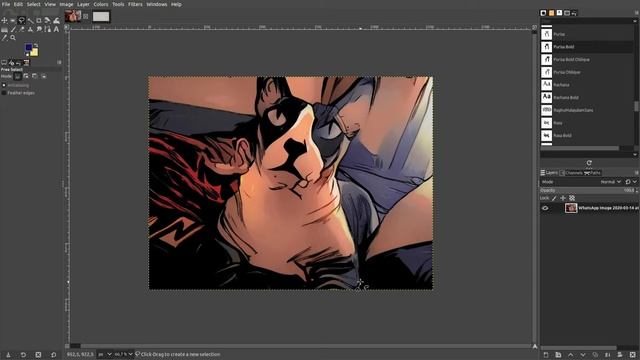Open the Colors menu
The width and height of the screenshot is (640, 360).
point(101,4)
